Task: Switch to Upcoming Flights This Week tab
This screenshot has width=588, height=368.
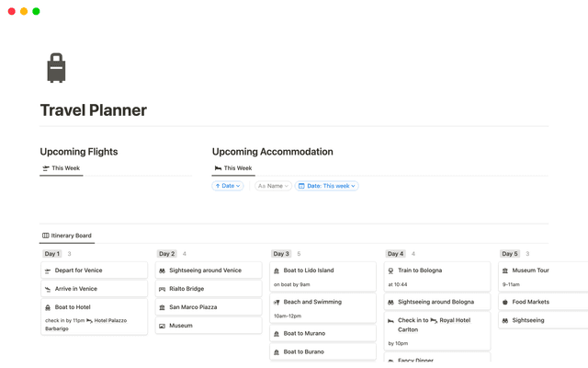Action: [x=61, y=168]
